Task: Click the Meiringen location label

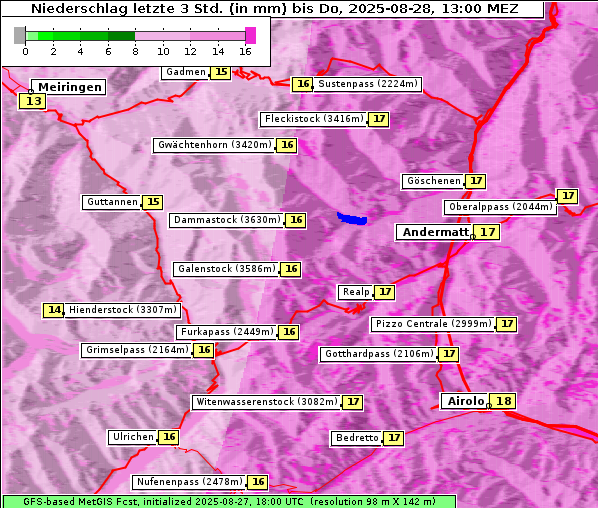Action: 68,87
